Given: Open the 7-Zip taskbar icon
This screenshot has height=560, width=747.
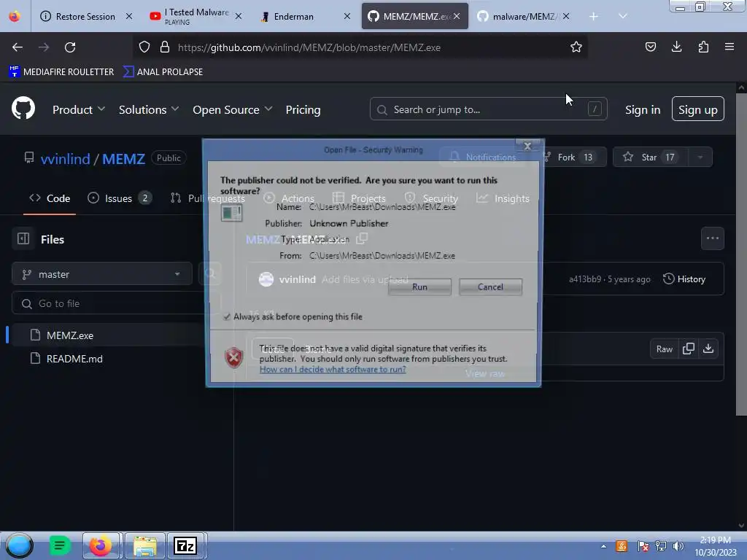Looking at the screenshot, I should pyautogui.click(x=186, y=545).
